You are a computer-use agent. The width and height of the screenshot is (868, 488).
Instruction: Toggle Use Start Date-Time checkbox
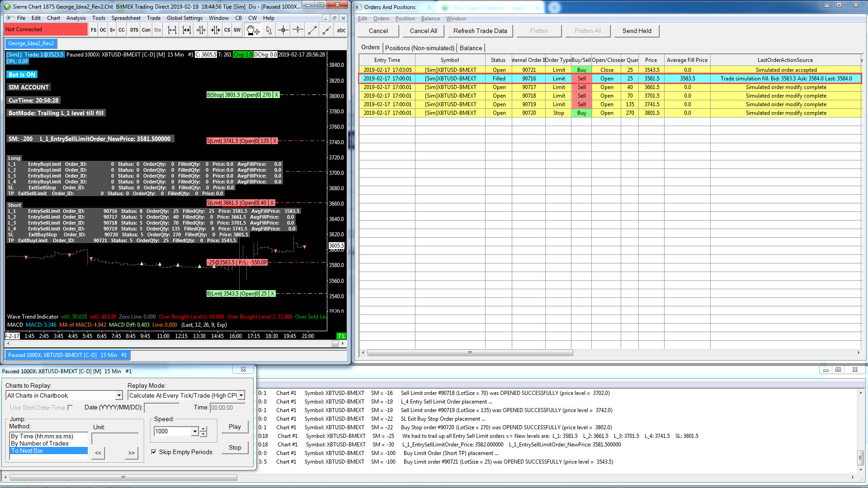[x=70, y=408]
